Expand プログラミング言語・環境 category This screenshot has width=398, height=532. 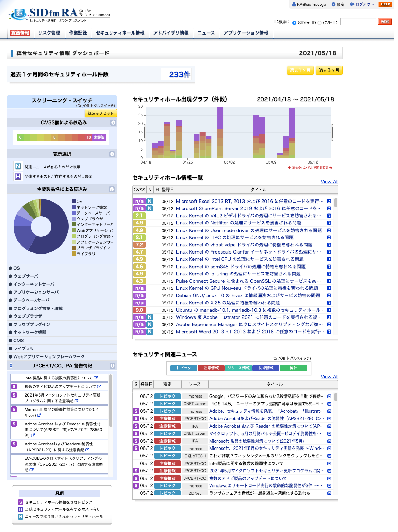pos(62,308)
